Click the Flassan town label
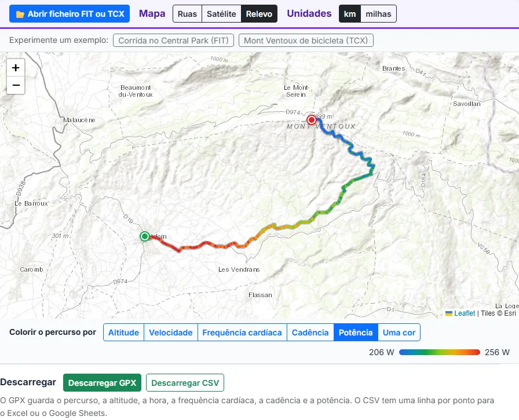This screenshot has width=519, height=420. (x=260, y=295)
